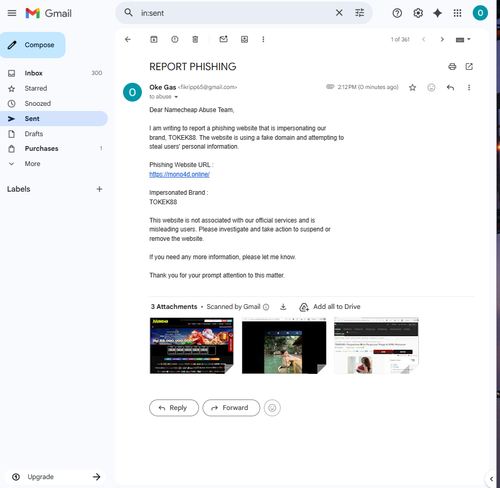The height and width of the screenshot is (488, 500).
Task: Open the Drafts folder
Action: tap(54, 134)
